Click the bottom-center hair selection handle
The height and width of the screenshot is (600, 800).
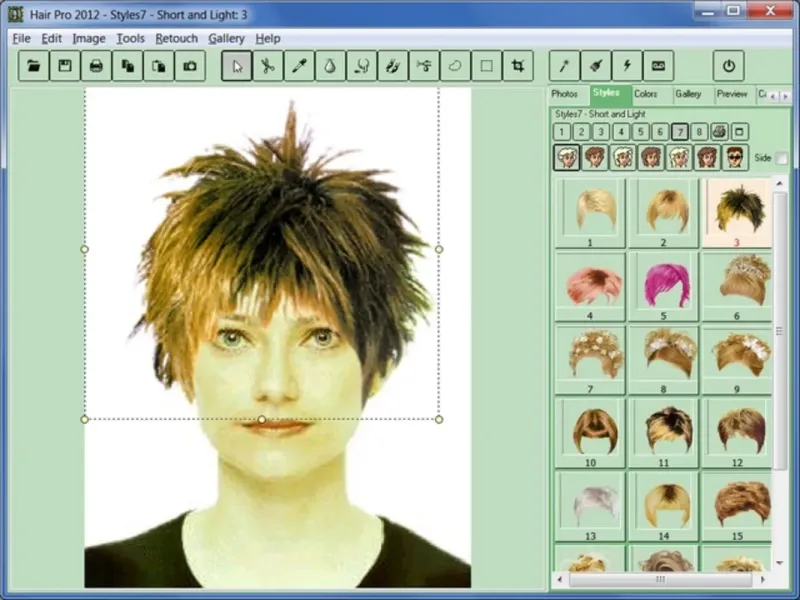point(262,419)
